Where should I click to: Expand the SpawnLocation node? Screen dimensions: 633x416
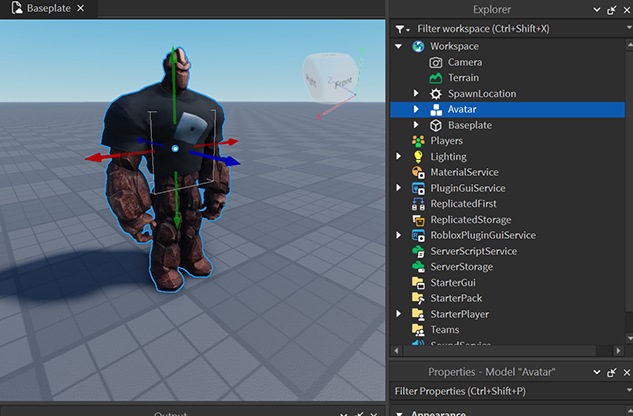[x=416, y=94]
